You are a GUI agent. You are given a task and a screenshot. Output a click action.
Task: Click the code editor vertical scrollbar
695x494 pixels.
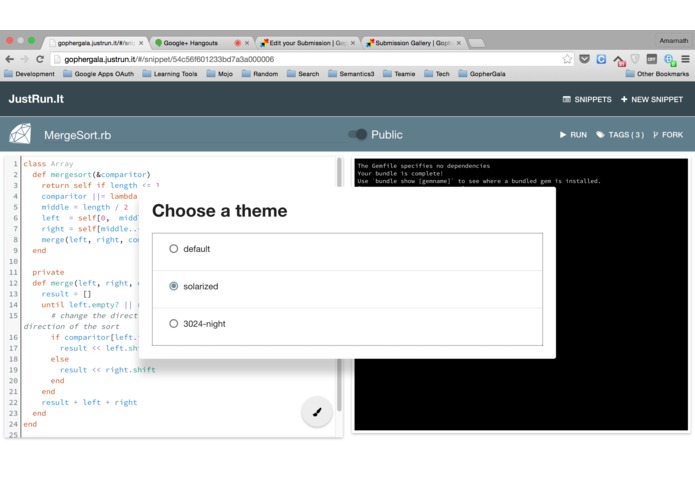339,284
